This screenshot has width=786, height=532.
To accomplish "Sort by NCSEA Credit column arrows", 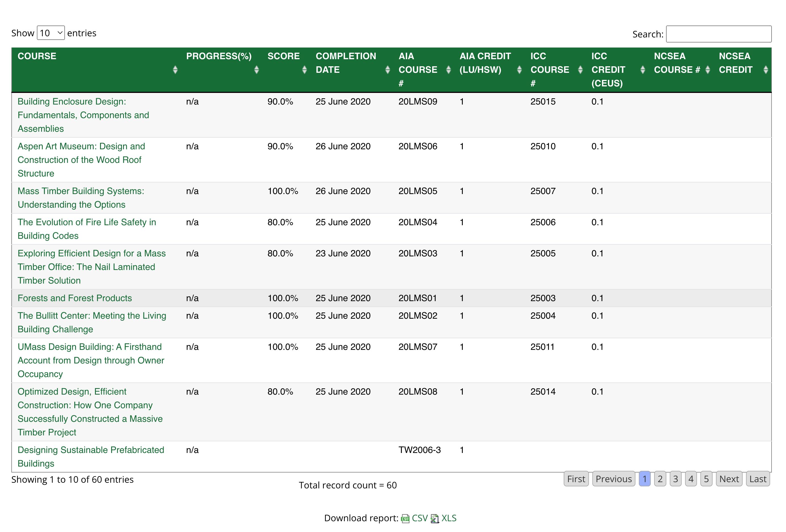I will pyautogui.click(x=766, y=70).
